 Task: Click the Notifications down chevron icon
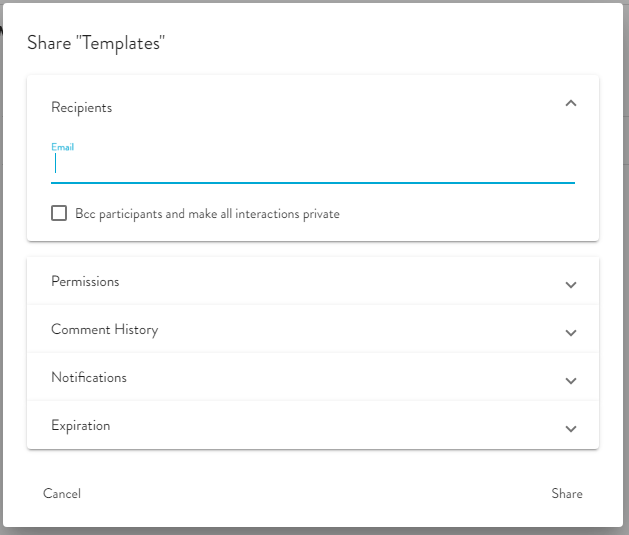pos(571,381)
